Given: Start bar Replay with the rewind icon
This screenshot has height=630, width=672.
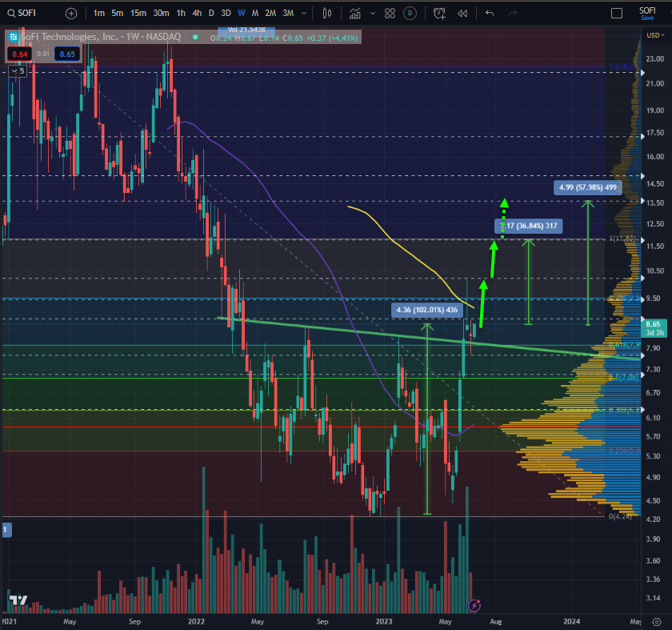Looking at the screenshot, I should coord(462,14).
